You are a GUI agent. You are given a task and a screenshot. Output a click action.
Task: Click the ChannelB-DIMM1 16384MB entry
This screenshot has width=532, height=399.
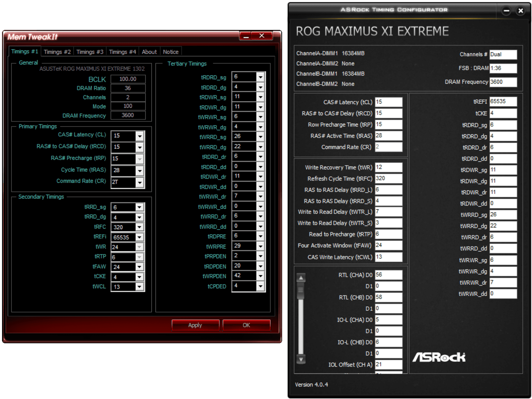330,74
